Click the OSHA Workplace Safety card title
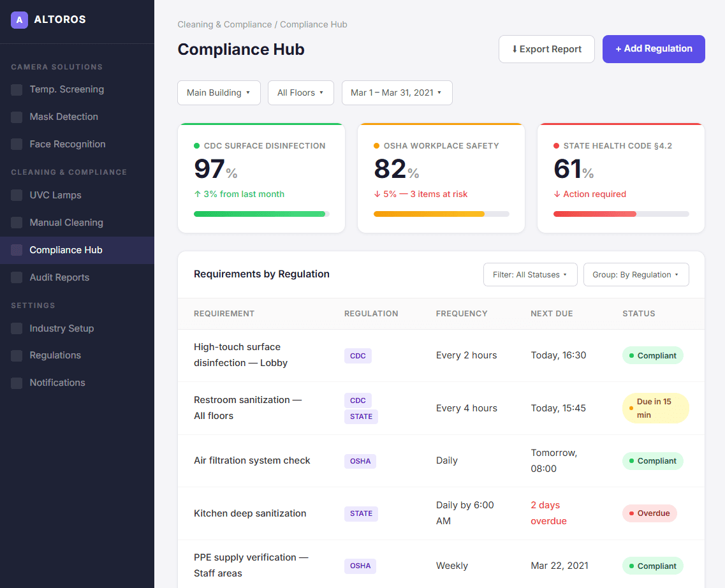 tap(441, 146)
